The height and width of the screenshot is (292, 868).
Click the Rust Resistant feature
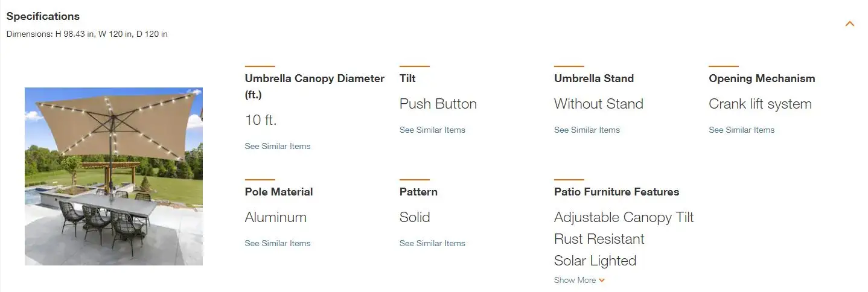point(599,239)
